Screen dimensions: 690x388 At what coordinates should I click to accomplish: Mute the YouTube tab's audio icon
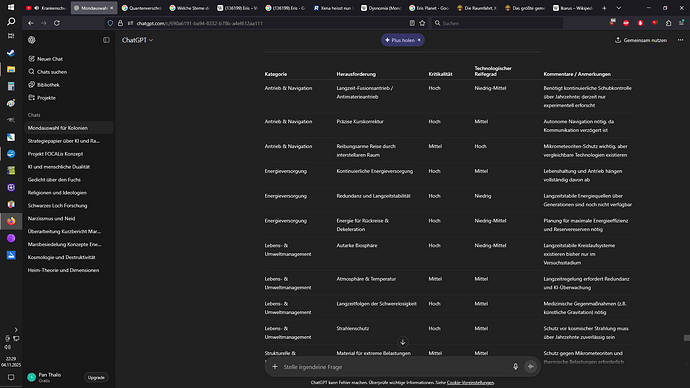point(37,8)
